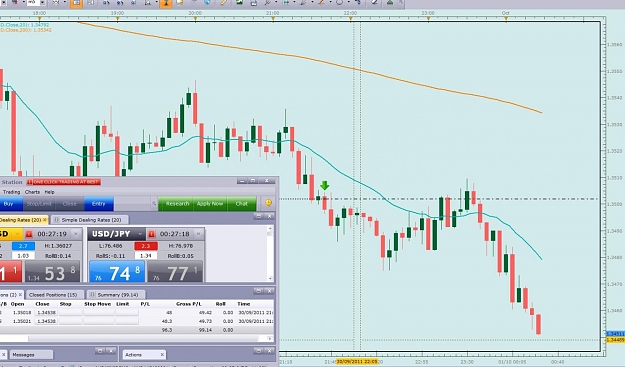Click the grey buy price 53.8 on left tile
The height and width of the screenshot is (367, 625).
(x=53, y=272)
